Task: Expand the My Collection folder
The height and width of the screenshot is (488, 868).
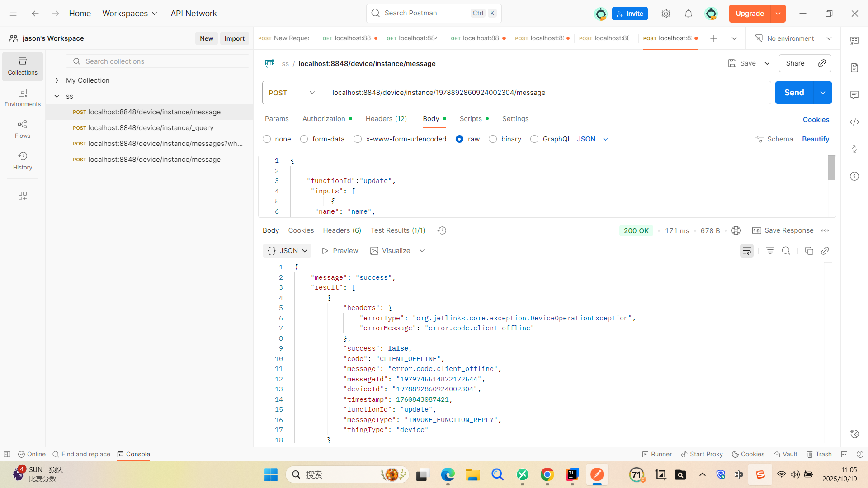Action: 57,80
